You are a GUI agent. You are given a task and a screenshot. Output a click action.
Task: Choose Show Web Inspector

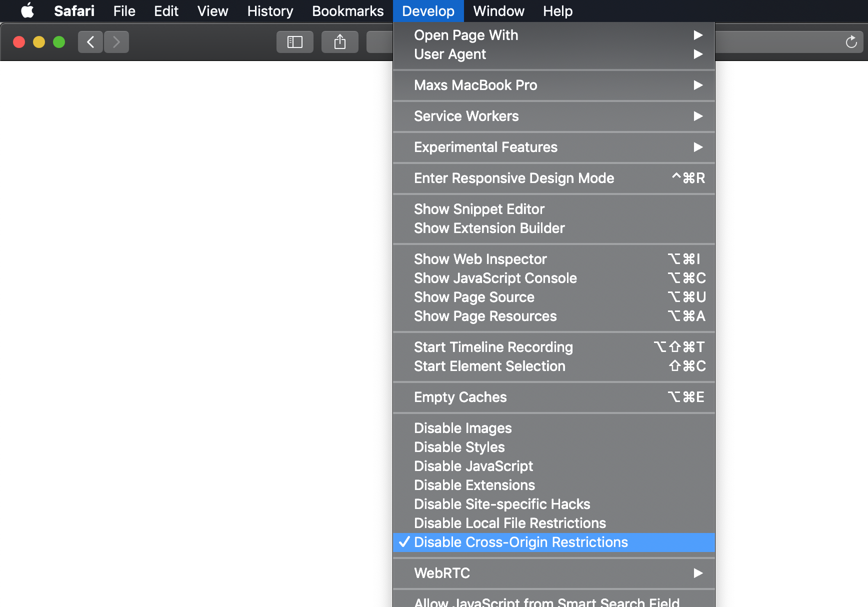click(x=554, y=259)
